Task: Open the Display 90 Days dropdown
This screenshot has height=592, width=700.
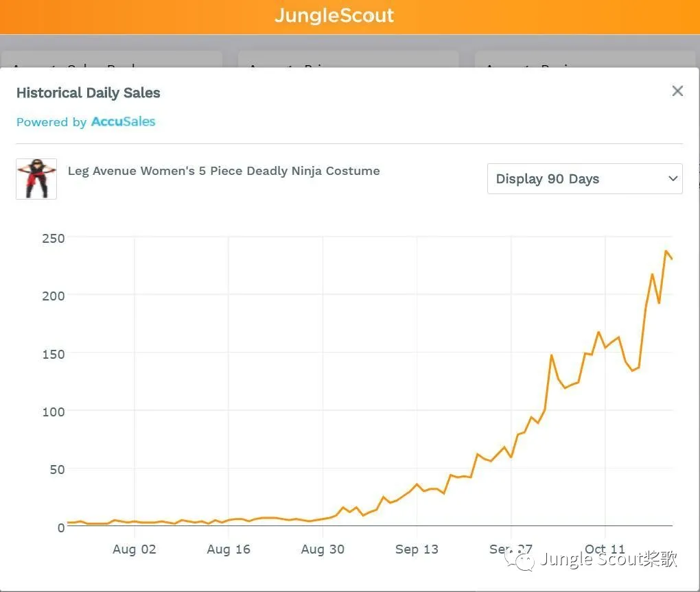Action: tap(585, 178)
